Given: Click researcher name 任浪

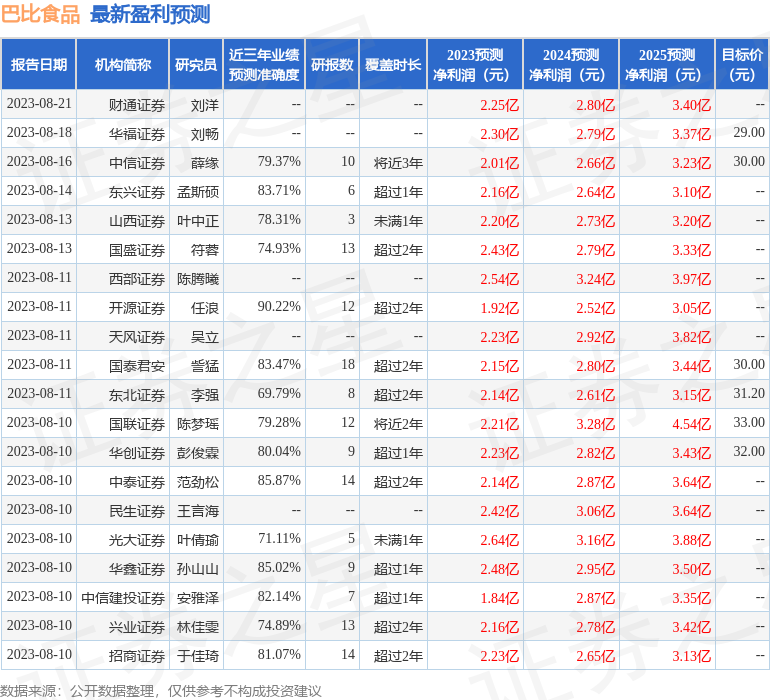Looking at the screenshot, I should (x=205, y=308).
